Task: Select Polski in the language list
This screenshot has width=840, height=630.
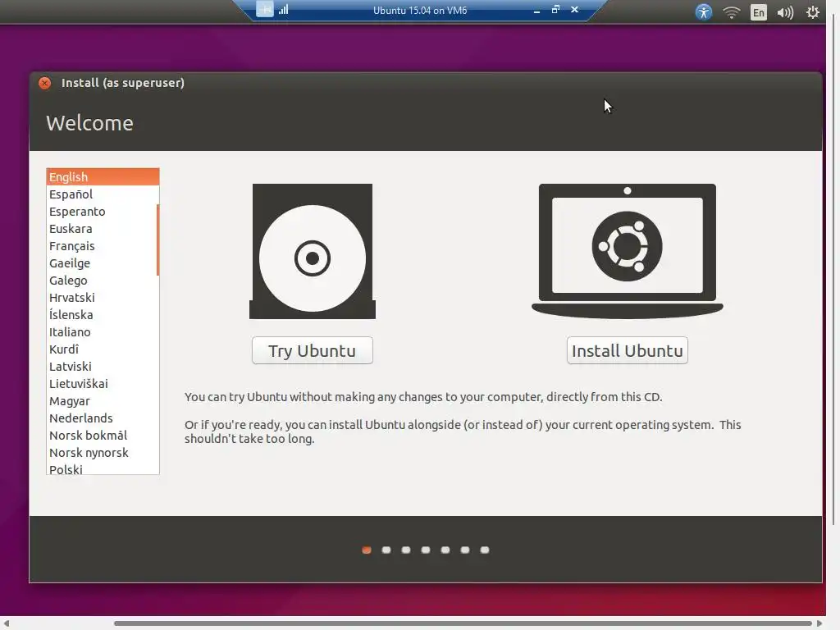Action: click(102, 468)
